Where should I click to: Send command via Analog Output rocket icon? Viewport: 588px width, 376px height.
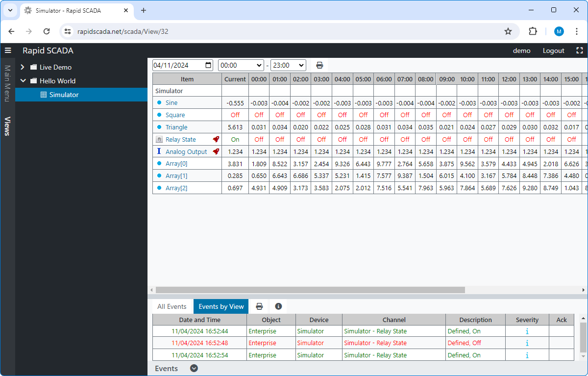[216, 151]
